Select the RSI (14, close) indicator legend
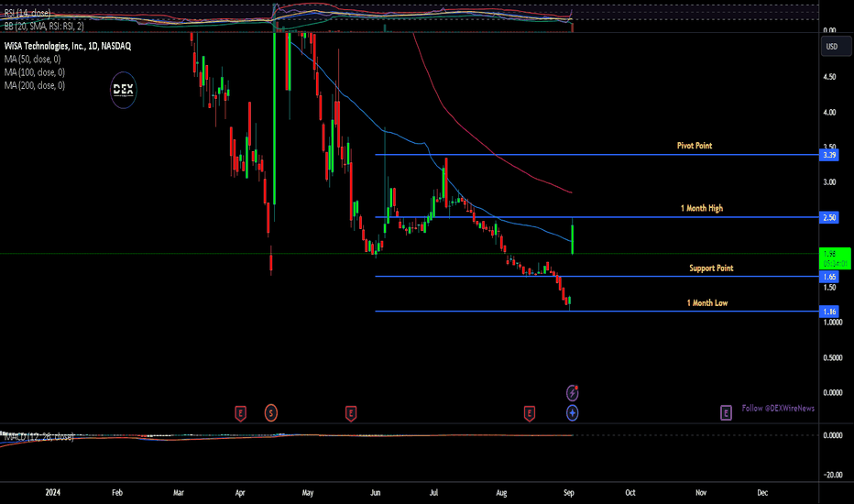The image size is (854, 504). point(27,13)
